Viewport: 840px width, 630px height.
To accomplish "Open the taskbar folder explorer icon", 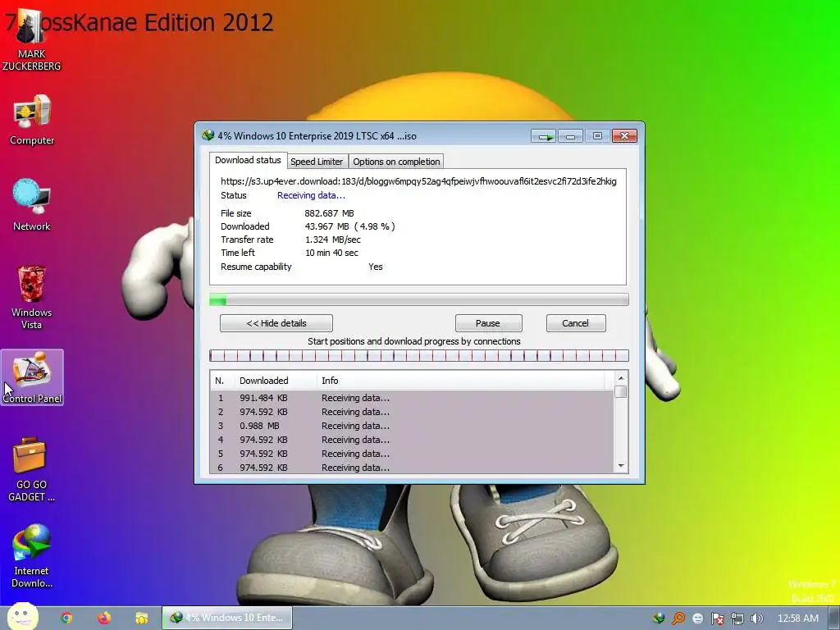I will pyautogui.click(x=141, y=618).
